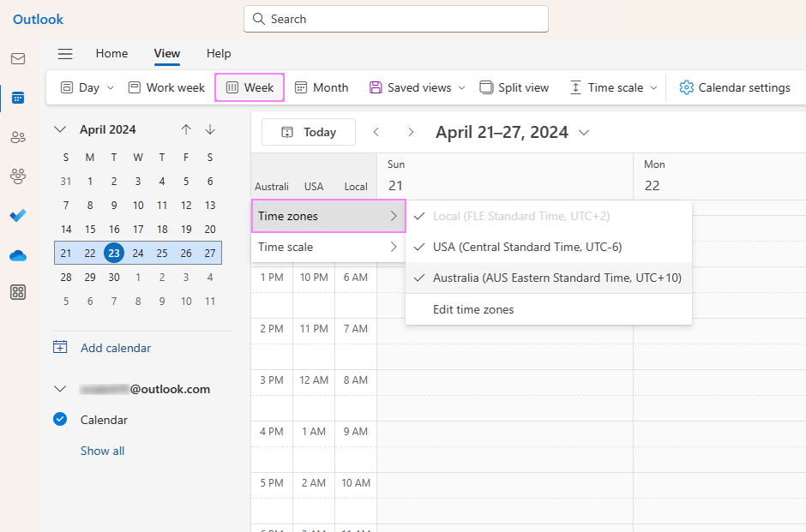Click the Local time zone column label
The image size is (806, 532).
(356, 187)
